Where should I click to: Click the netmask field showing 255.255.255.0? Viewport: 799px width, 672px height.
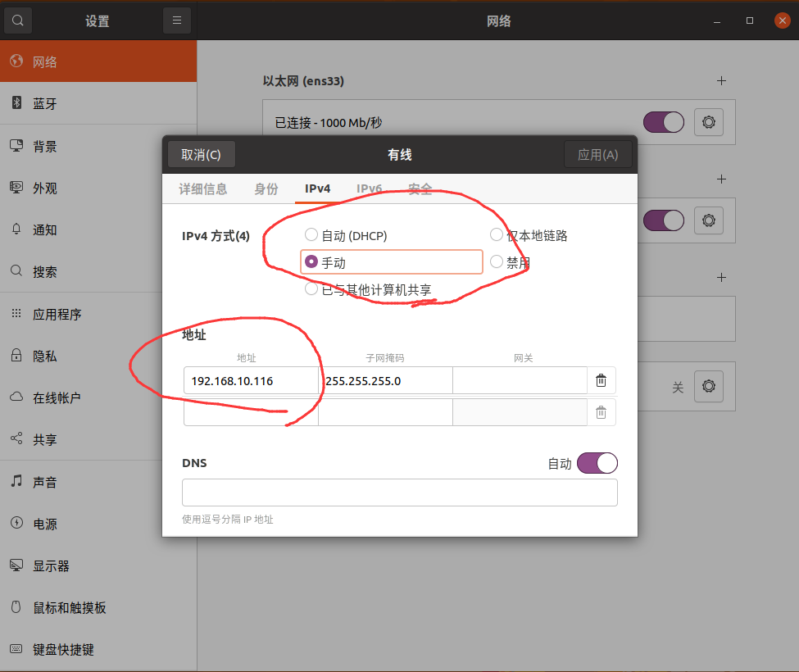(385, 380)
